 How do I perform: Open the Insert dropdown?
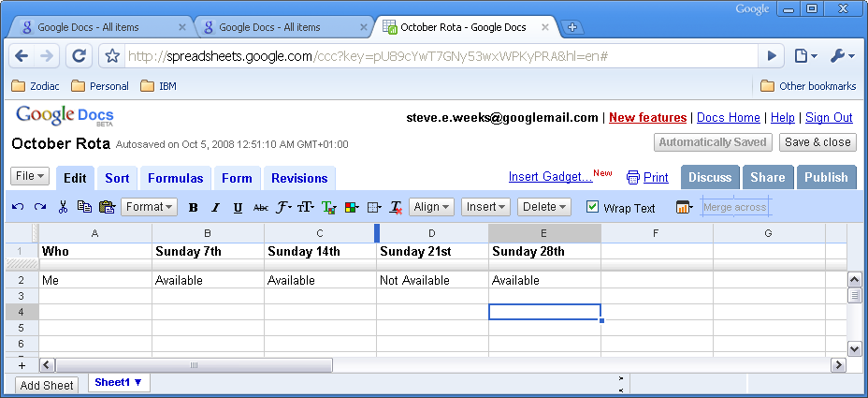[x=485, y=207]
